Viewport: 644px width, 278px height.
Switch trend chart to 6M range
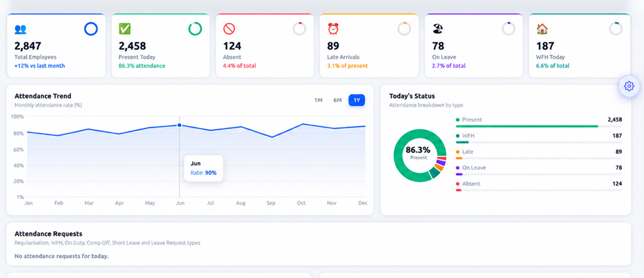tap(337, 100)
